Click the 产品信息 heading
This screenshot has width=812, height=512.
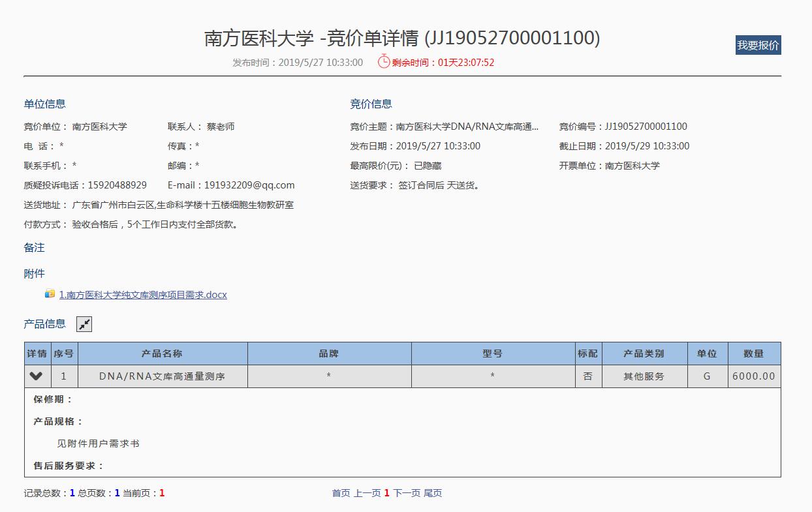pyautogui.click(x=44, y=324)
